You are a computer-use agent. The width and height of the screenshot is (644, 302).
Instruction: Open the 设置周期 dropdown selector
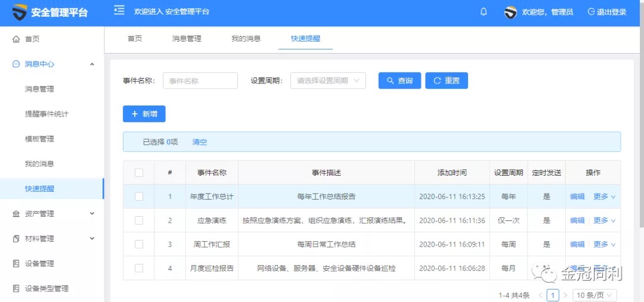pyautogui.click(x=328, y=80)
